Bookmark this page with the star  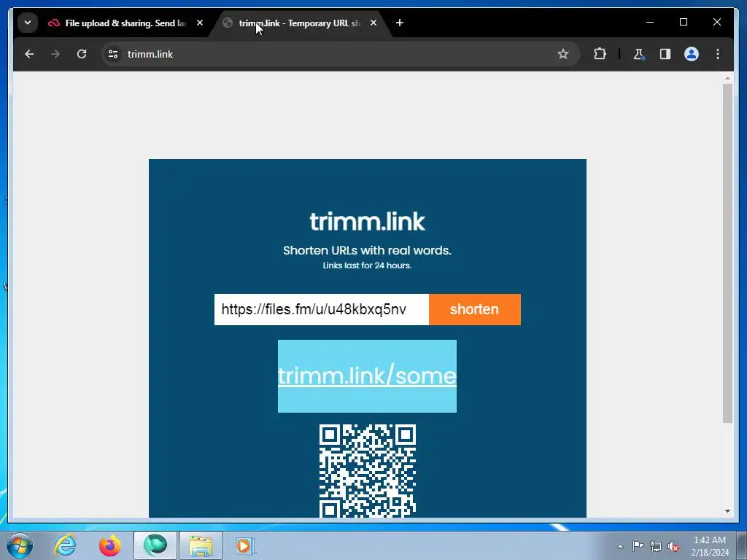[x=563, y=54]
